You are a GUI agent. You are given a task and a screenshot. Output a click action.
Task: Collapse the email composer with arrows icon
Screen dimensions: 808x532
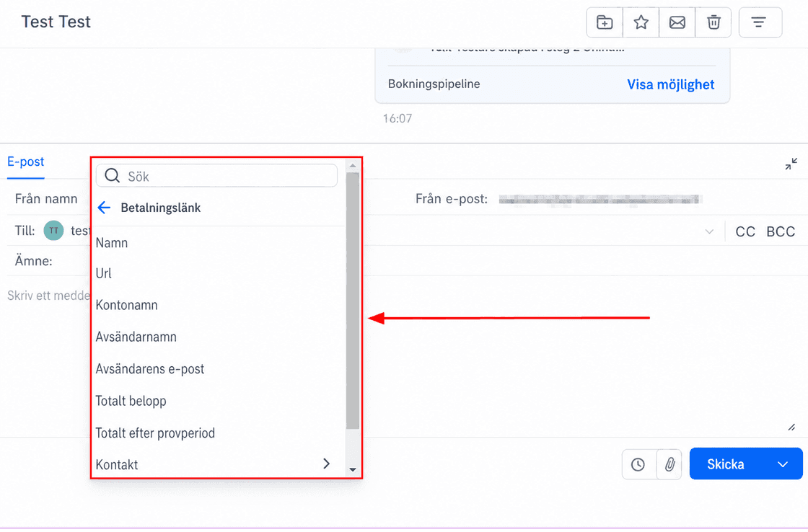(791, 164)
